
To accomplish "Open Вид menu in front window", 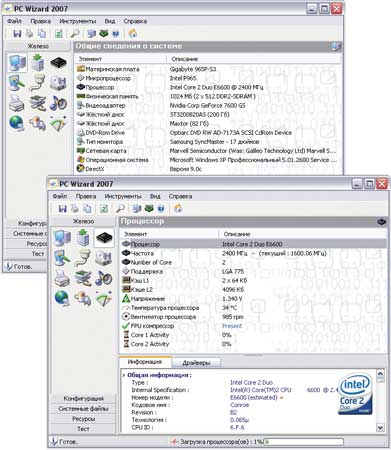I will coord(155,196).
